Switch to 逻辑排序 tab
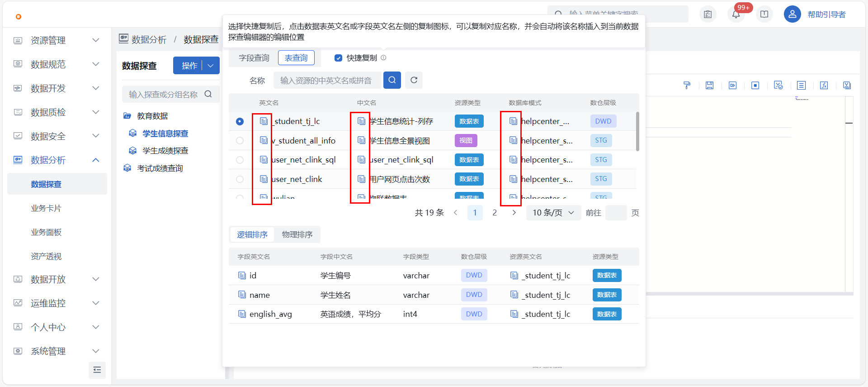 coord(252,234)
